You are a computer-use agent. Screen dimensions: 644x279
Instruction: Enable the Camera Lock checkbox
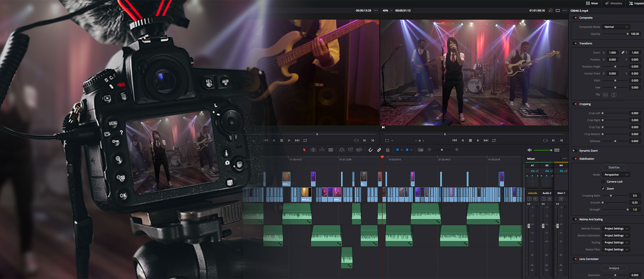603,182
